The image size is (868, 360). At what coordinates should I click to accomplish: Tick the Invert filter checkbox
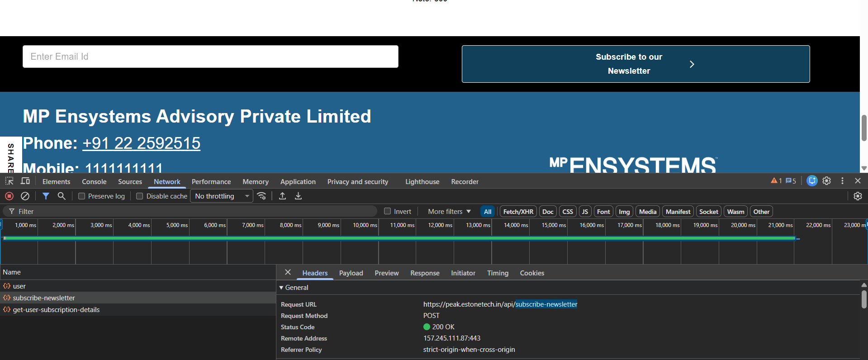[x=387, y=211]
